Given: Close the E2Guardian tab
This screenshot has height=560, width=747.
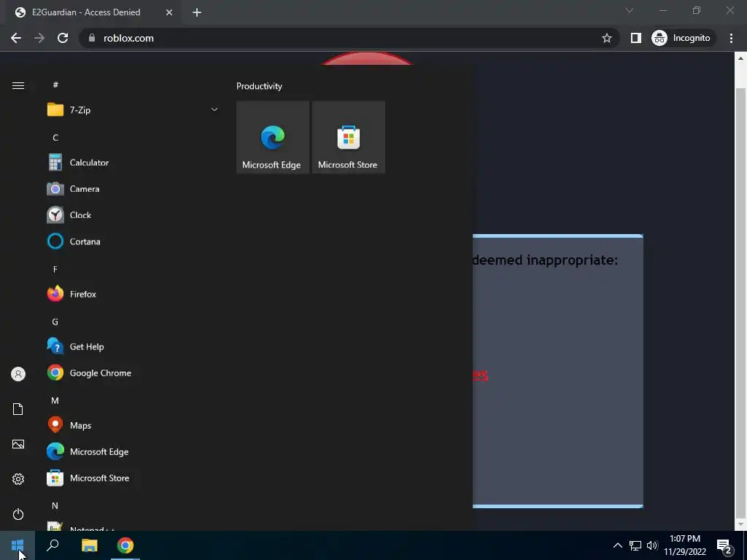Looking at the screenshot, I should (169, 12).
